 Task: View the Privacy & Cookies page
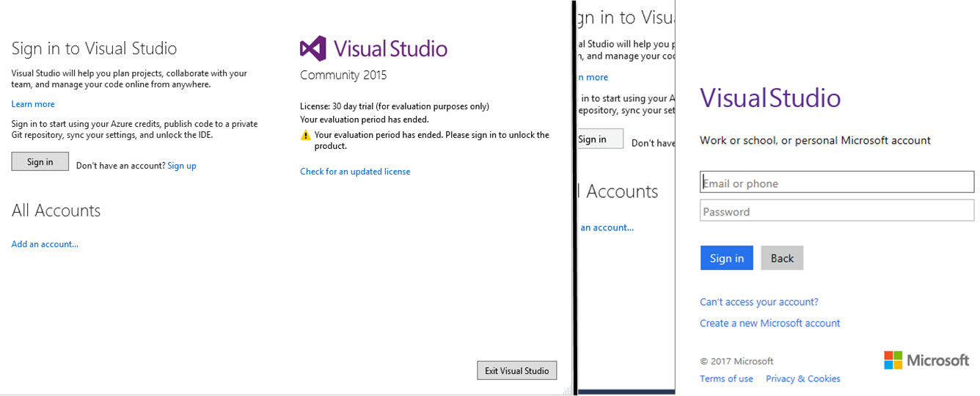803,379
